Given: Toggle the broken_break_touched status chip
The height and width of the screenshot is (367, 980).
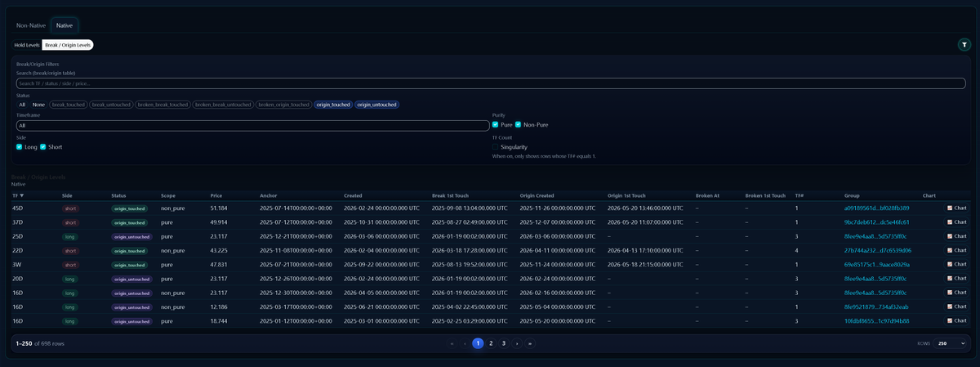Looking at the screenshot, I should (x=163, y=105).
